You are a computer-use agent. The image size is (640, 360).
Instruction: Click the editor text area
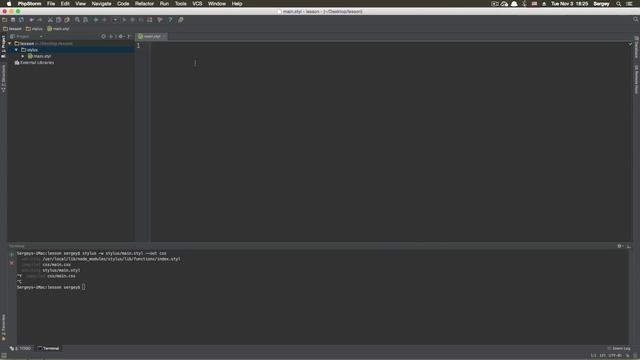390,143
